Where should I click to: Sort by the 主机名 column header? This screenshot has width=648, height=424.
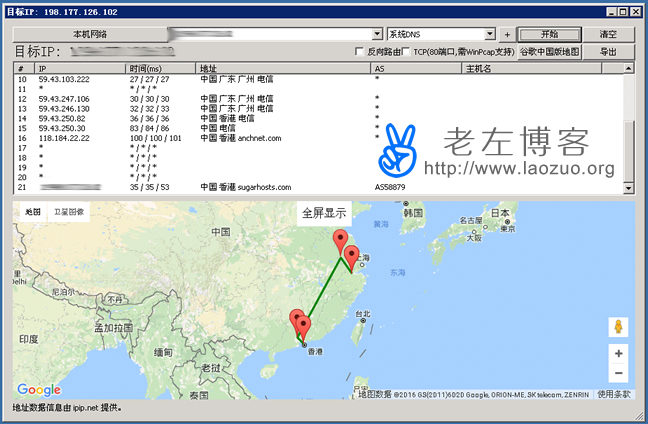tap(531, 69)
